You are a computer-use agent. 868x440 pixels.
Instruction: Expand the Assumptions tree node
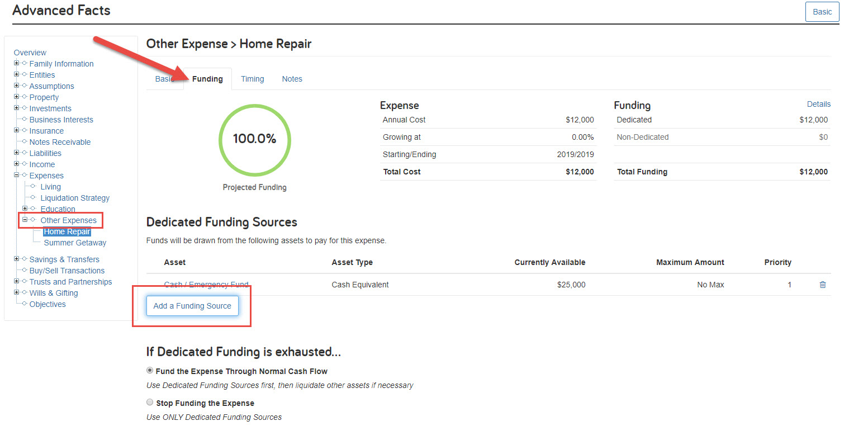(x=17, y=86)
